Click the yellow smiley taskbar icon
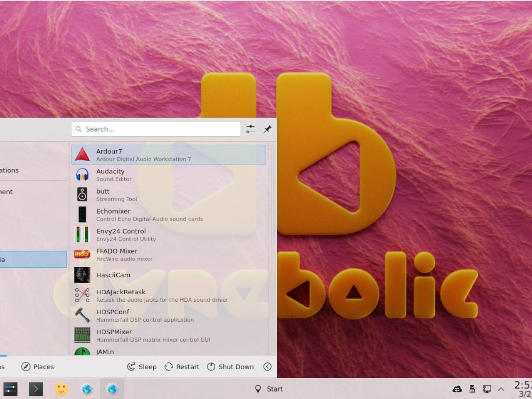This screenshot has height=399, width=532. [61, 389]
